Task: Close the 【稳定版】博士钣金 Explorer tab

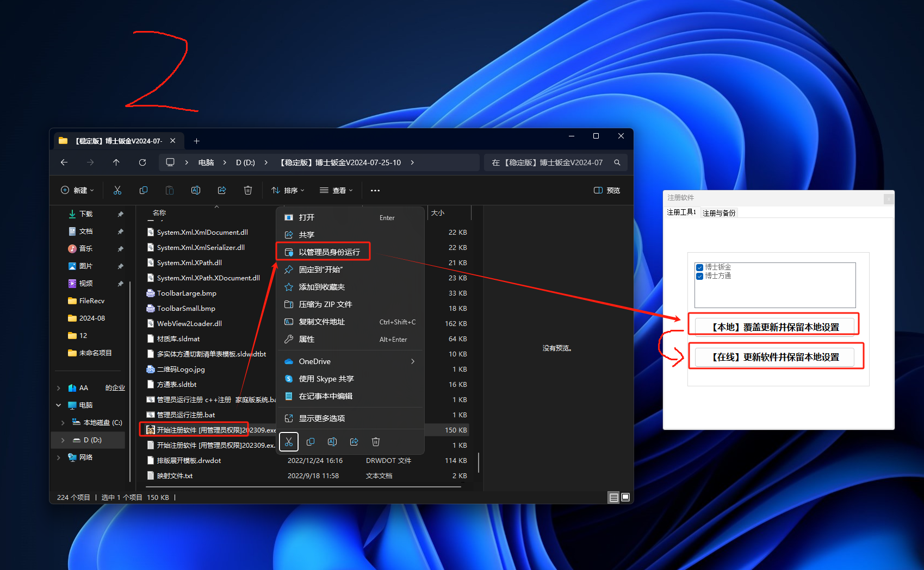Action: (172, 141)
